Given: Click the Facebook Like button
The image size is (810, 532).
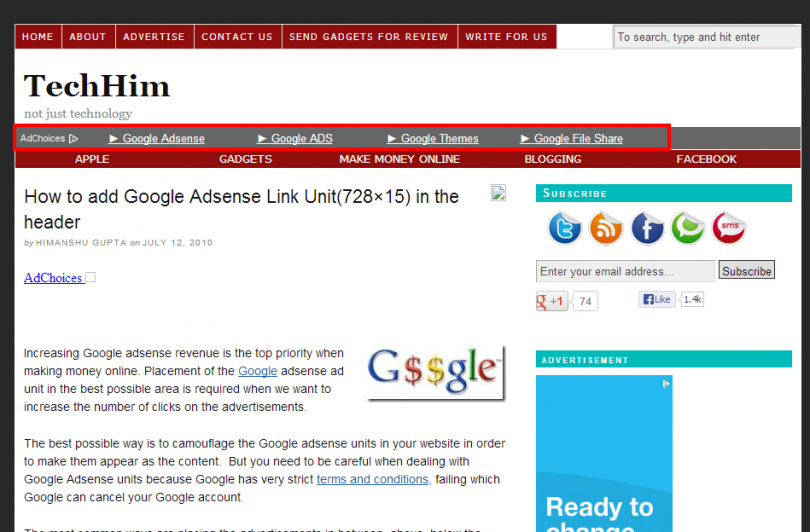Looking at the screenshot, I should 657,299.
